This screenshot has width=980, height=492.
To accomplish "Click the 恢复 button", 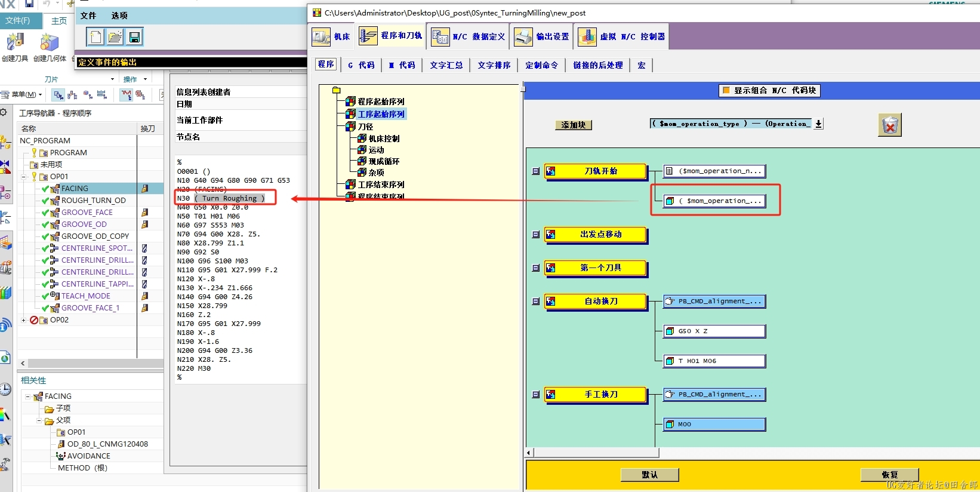I will click(889, 475).
